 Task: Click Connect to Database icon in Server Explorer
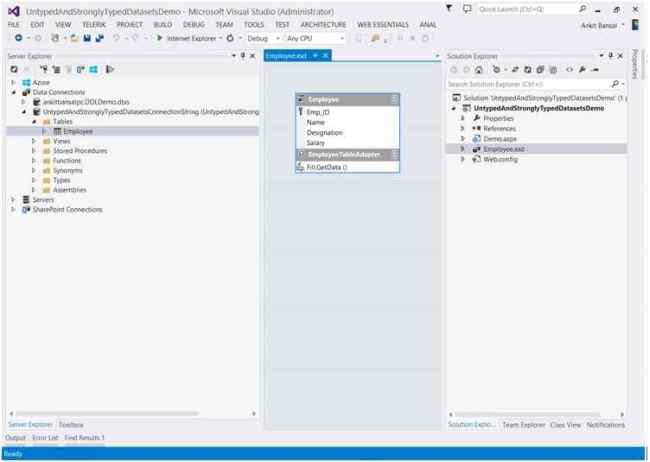tap(44, 69)
